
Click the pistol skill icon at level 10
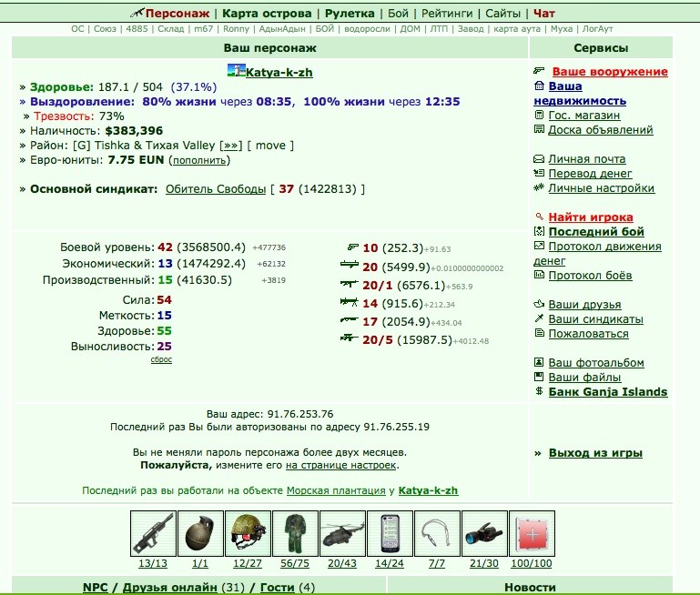pos(352,247)
